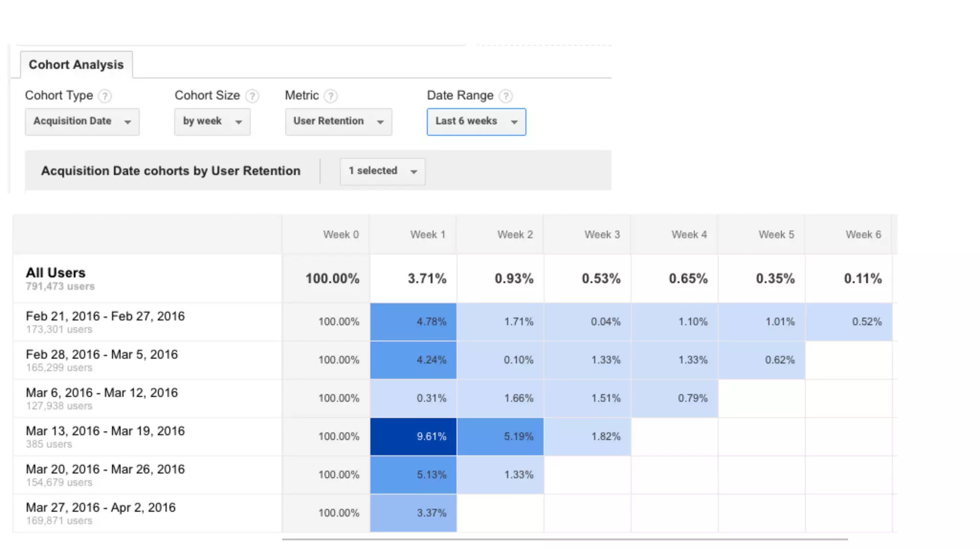The height and width of the screenshot is (550, 980).
Task: Select the Cohort Analysis tab
Action: 76,65
